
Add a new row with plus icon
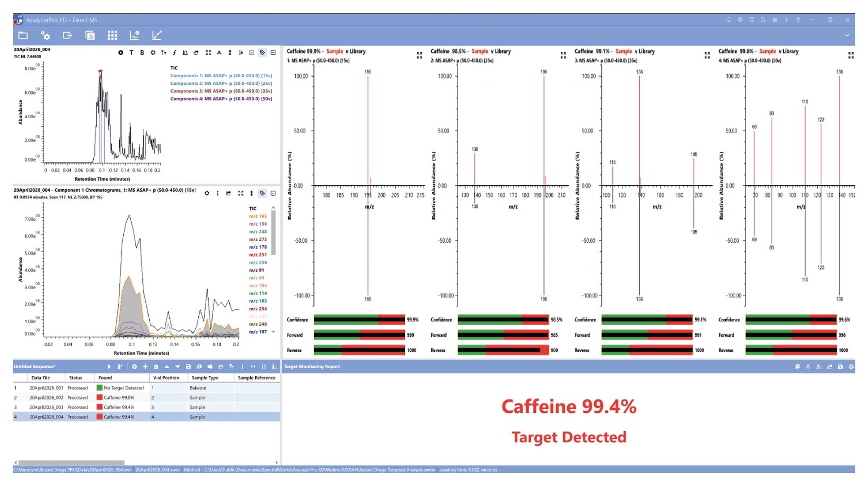[145, 367]
